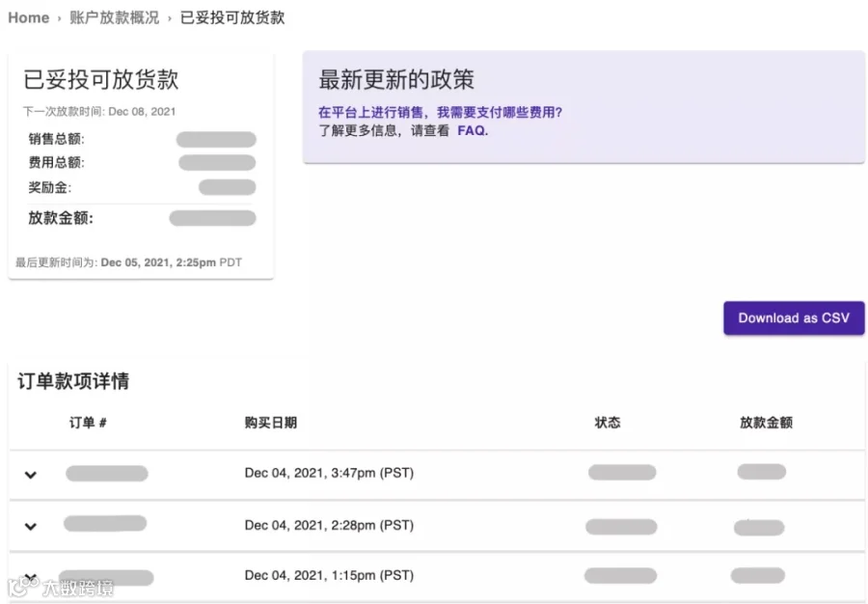Open 账户放款概况 breadcrumb link
The image size is (868, 604).
[x=115, y=17]
